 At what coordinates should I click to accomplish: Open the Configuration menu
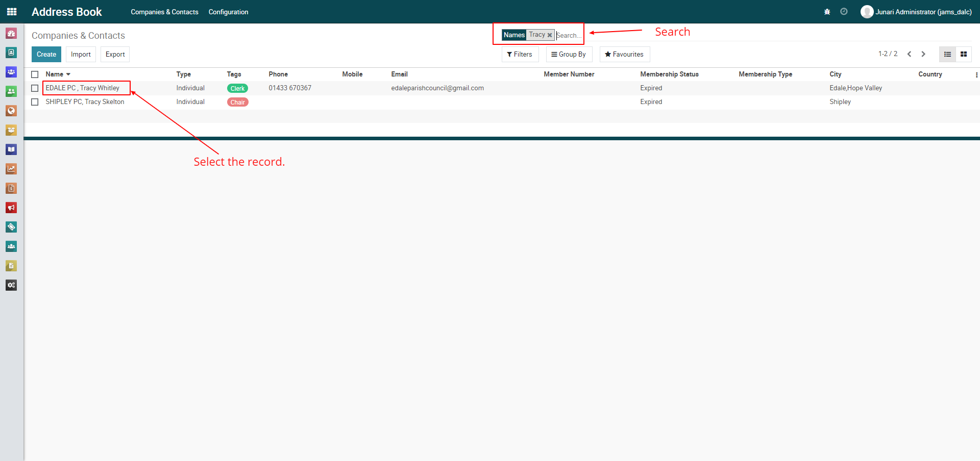228,12
